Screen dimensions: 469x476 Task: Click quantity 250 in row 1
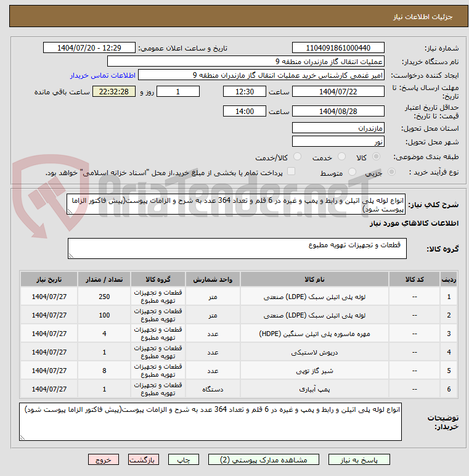[x=104, y=297]
